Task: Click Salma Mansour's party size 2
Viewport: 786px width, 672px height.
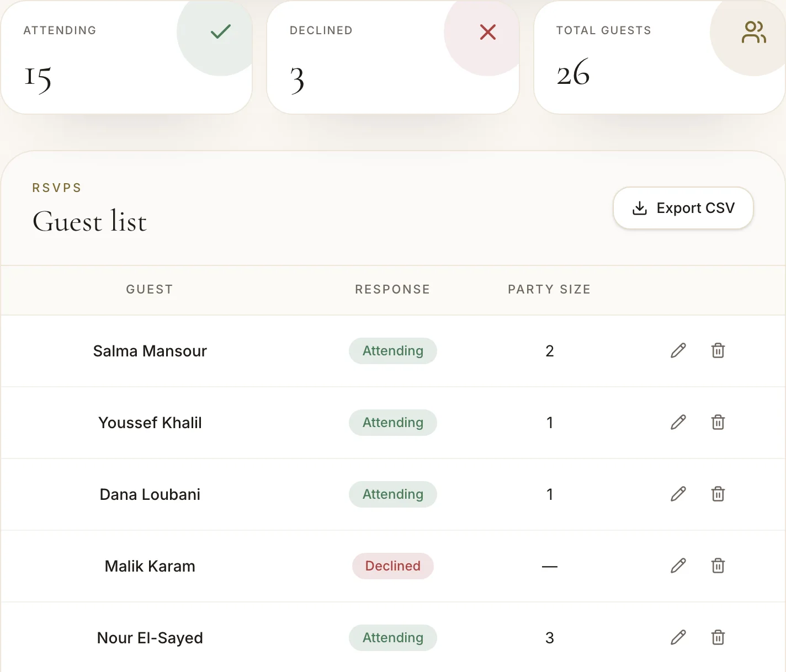Action: coord(550,351)
